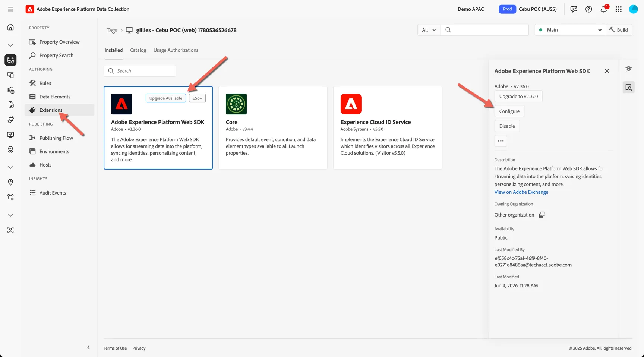Open the app switcher grid icon

[x=618, y=9]
